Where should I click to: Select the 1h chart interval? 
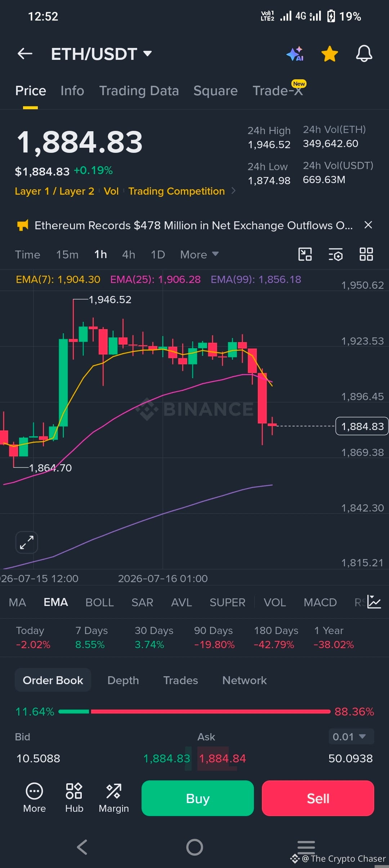click(100, 254)
